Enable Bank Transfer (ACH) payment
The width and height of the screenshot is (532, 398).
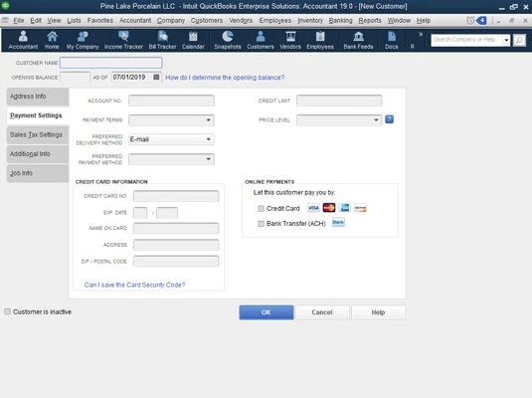point(261,224)
